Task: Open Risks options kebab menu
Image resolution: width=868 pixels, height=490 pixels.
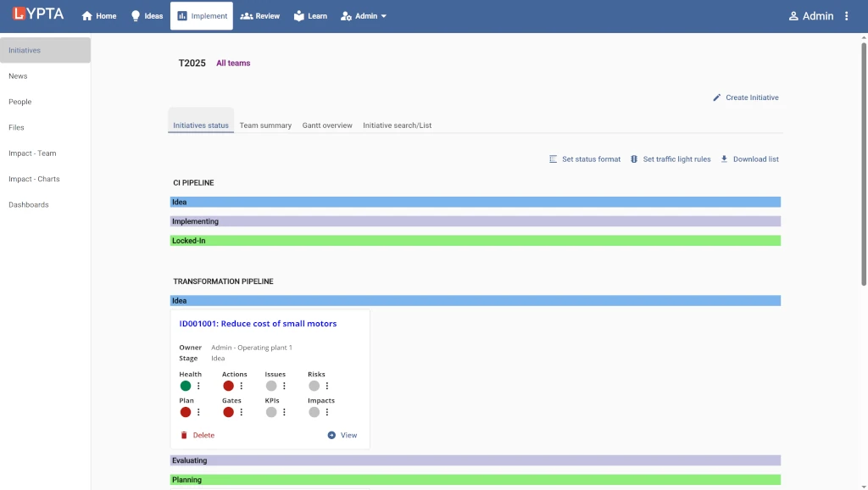Action: click(x=326, y=386)
